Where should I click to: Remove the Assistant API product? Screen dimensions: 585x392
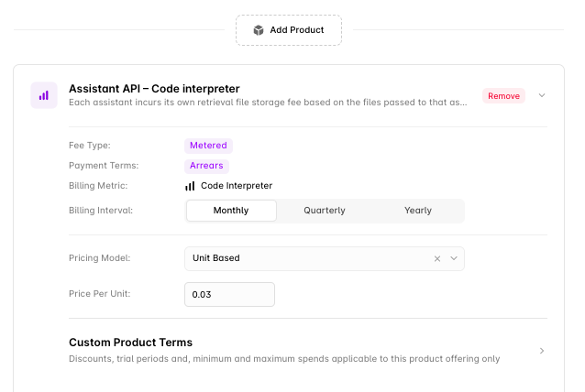click(x=503, y=96)
